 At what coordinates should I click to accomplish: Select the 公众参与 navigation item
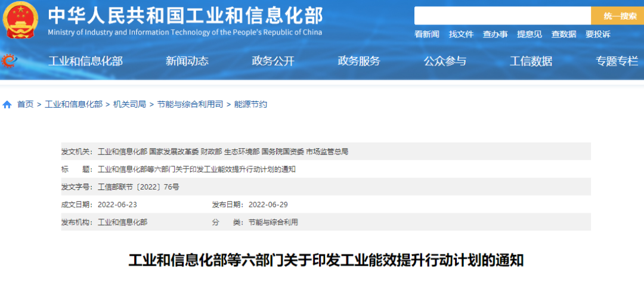click(x=445, y=61)
